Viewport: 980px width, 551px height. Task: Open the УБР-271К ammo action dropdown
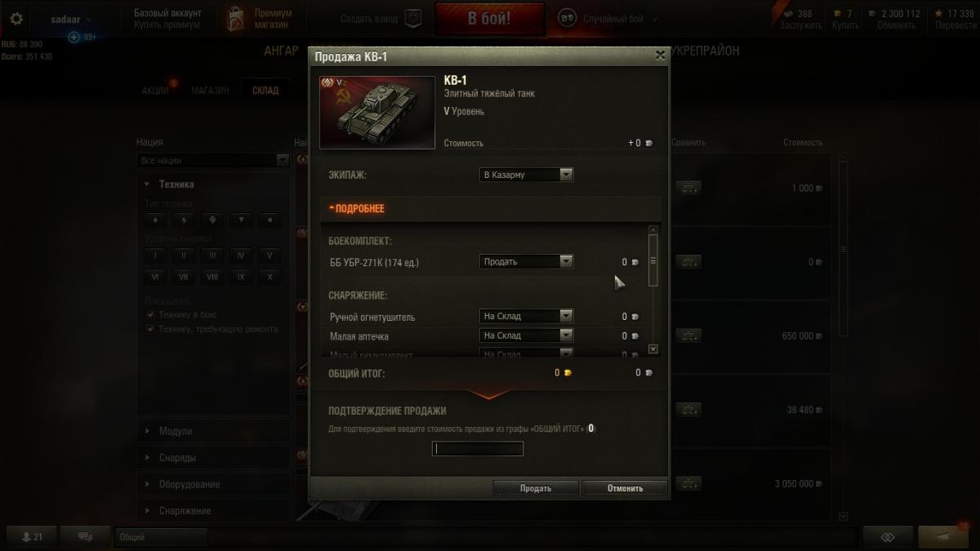(526, 262)
